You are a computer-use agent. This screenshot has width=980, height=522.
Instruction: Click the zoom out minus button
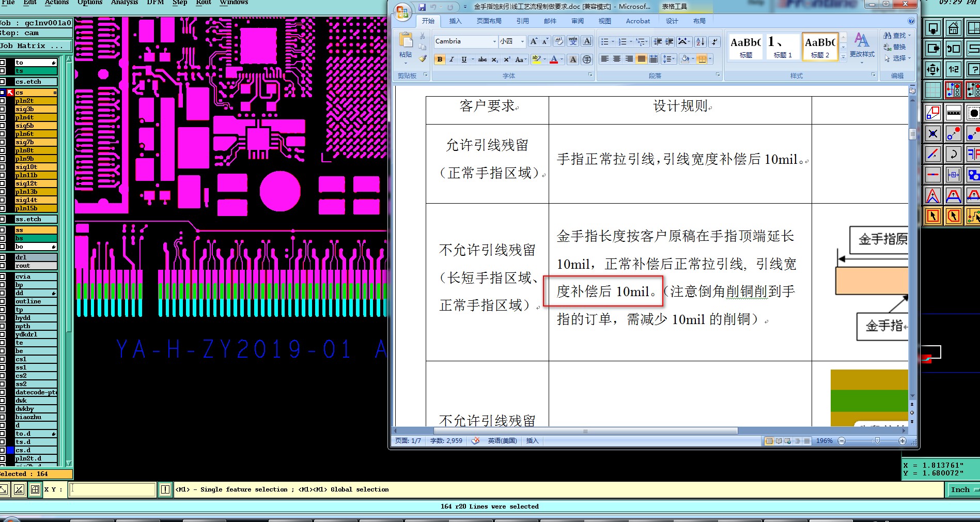tap(842, 441)
